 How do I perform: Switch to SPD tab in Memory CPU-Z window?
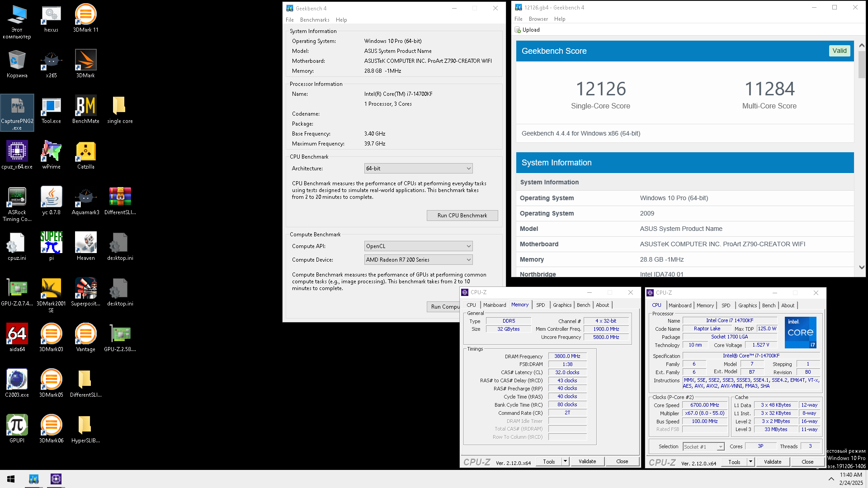click(x=540, y=305)
